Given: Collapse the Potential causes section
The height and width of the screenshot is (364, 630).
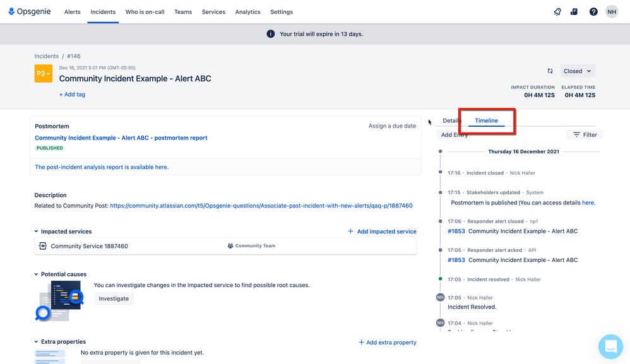Looking at the screenshot, I should point(36,274).
